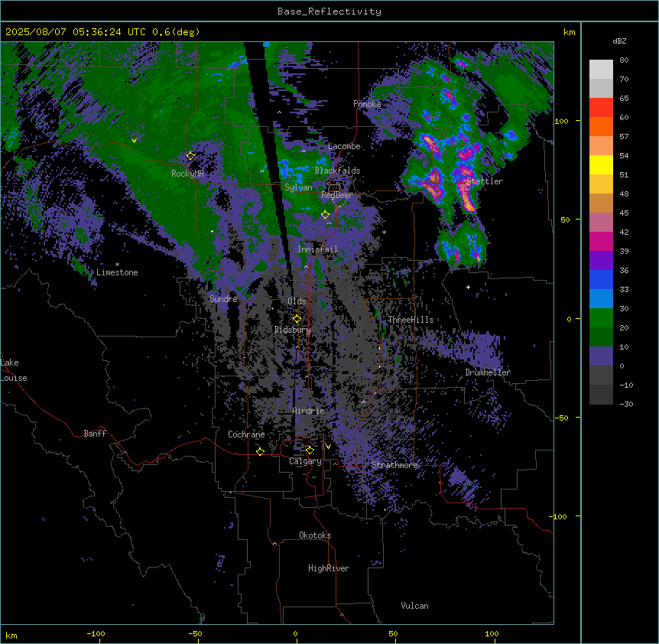Image resolution: width=659 pixels, height=644 pixels.
Task: Click the HighRiver town label
Action: click(x=329, y=568)
